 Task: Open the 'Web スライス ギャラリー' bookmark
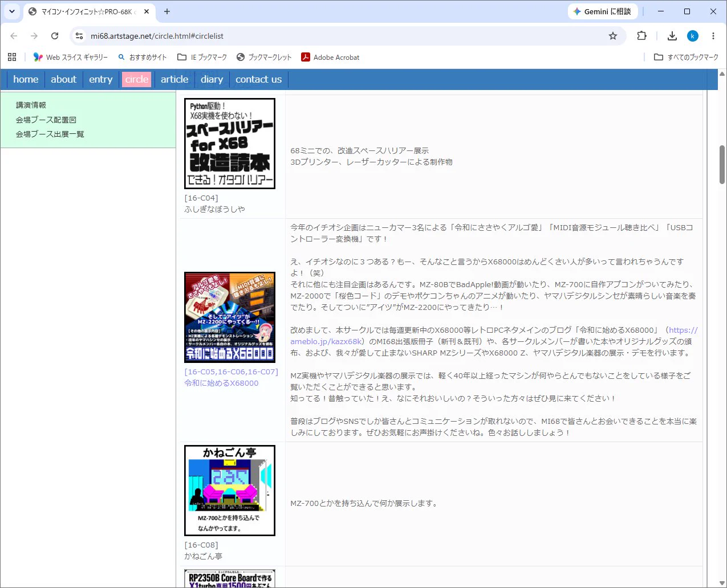(71, 57)
